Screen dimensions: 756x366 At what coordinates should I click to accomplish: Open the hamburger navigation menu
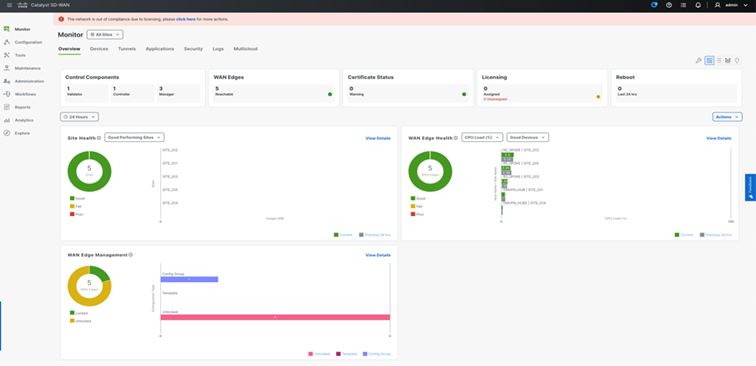[9, 5]
